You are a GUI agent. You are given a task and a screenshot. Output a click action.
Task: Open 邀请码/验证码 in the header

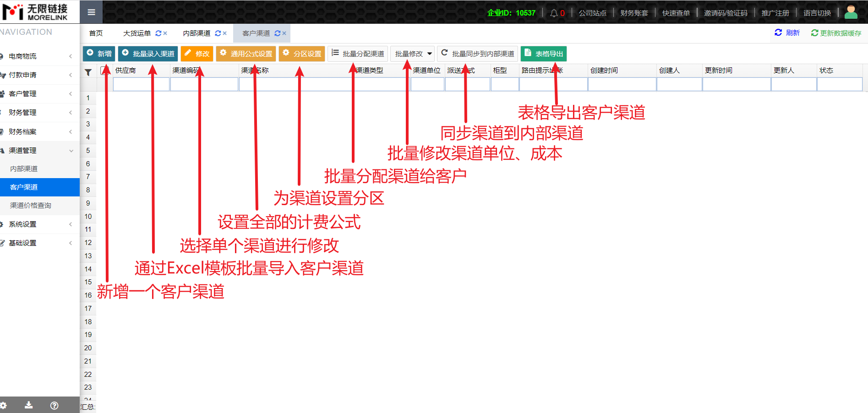point(726,13)
